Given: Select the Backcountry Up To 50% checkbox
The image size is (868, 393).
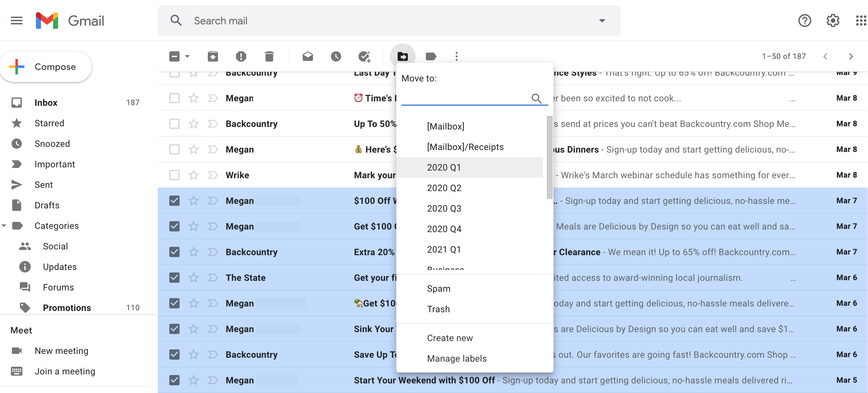Looking at the screenshot, I should click(x=174, y=124).
